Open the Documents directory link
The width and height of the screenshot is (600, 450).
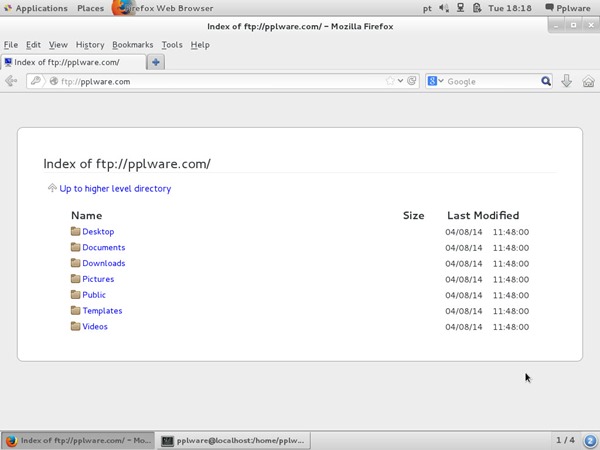coord(104,247)
